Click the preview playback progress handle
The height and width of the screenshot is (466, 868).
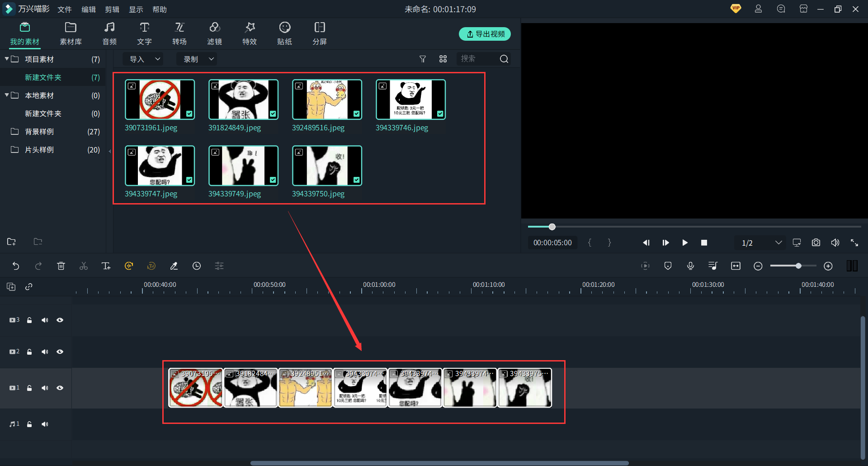pyautogui.click(x=552, y=227)
